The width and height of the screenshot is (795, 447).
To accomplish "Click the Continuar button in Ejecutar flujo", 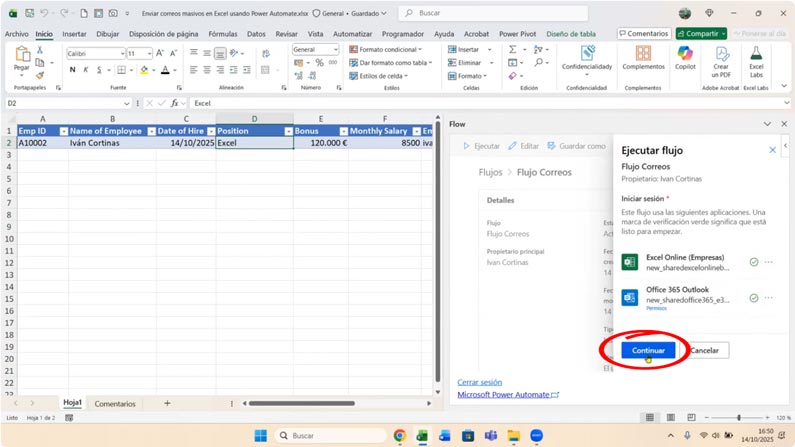I will point(648,351).
